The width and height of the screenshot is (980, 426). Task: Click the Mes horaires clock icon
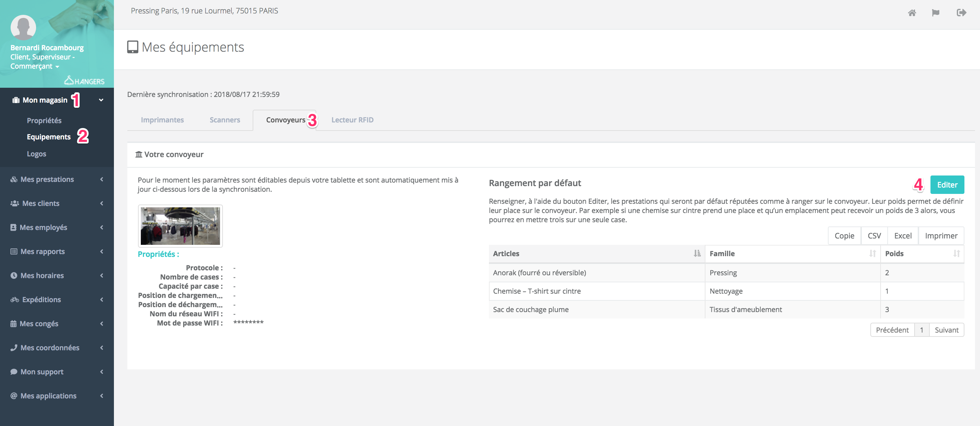tap(14, 275)
